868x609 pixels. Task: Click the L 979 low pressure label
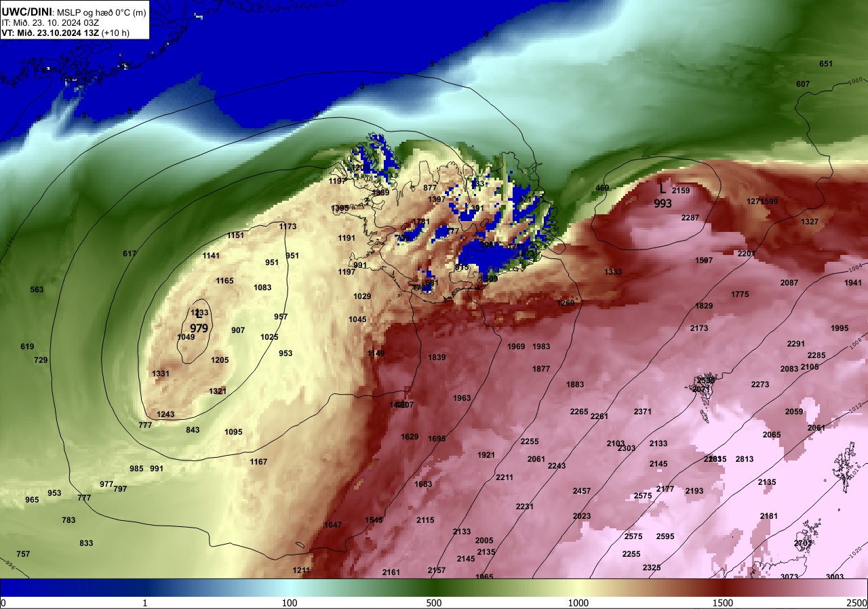pyautogui.click(x=199, y=322)
